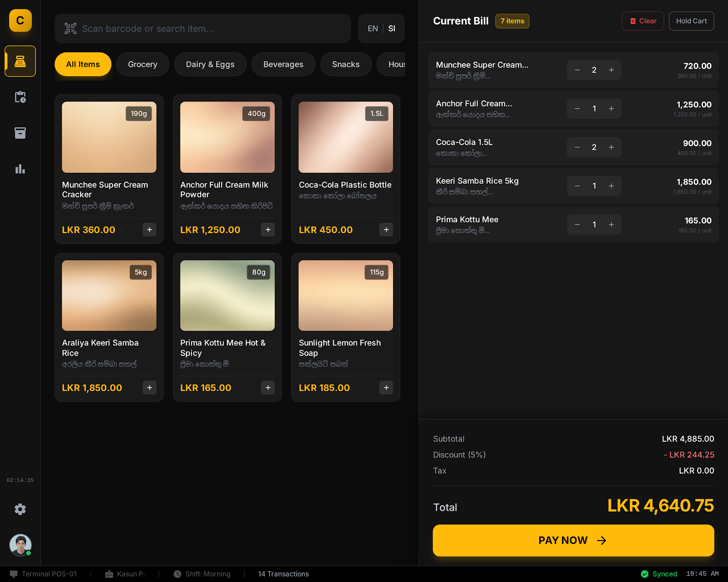Open the inventory archive box icon
The image size is (728, 582).
tap(20, 133)
